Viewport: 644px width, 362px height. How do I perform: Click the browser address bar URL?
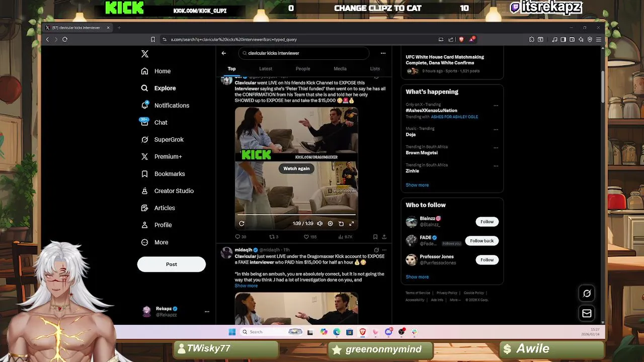[x=233, y=39]
